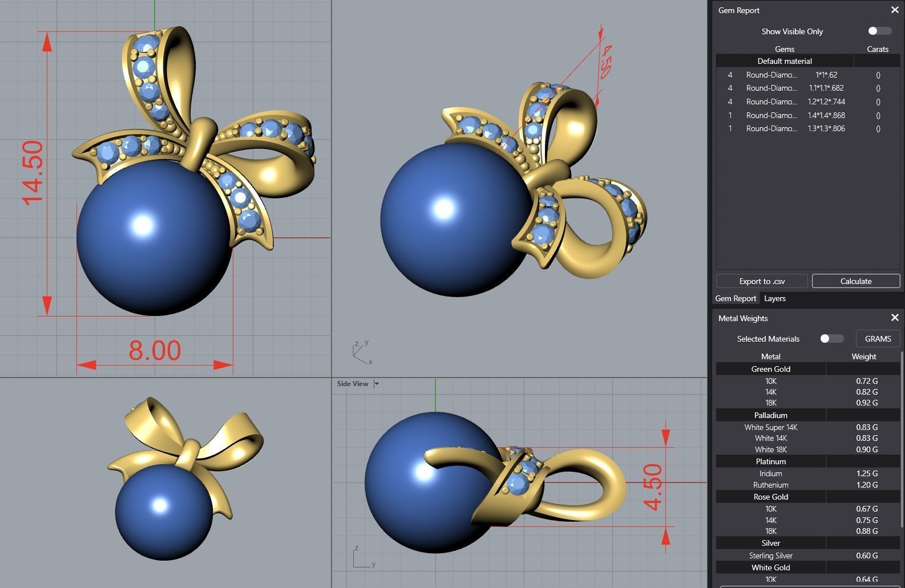Click the Carats column header
The height and width of the screenshot is (588, 905).
point(878,49)
